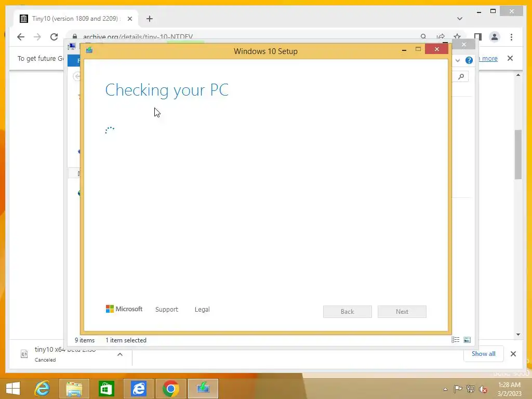Go back in Chrome browser
The height and width of the screenshot is (399, 532).
(21, 37)
